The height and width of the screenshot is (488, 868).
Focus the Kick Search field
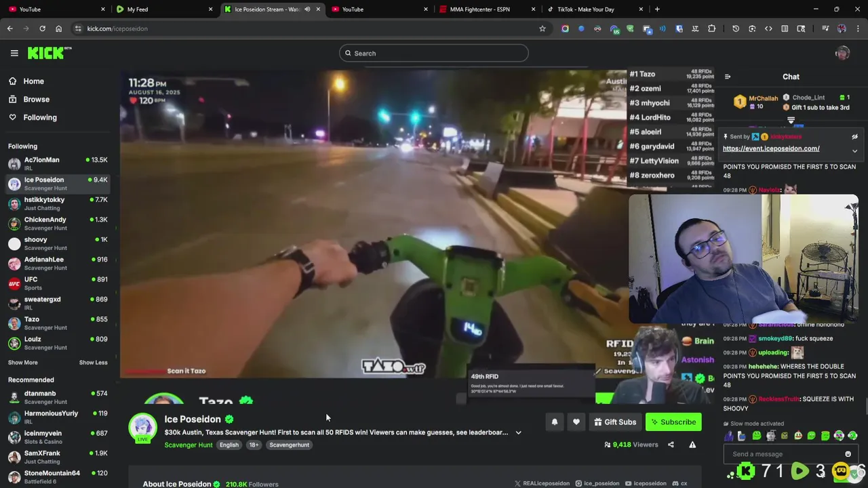click(434, 54)
